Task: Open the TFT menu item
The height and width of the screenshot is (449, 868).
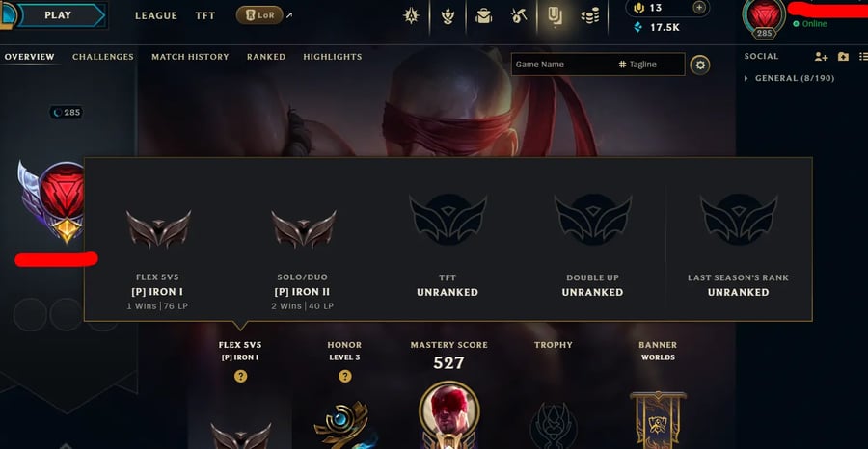Action: pos(204,16)
